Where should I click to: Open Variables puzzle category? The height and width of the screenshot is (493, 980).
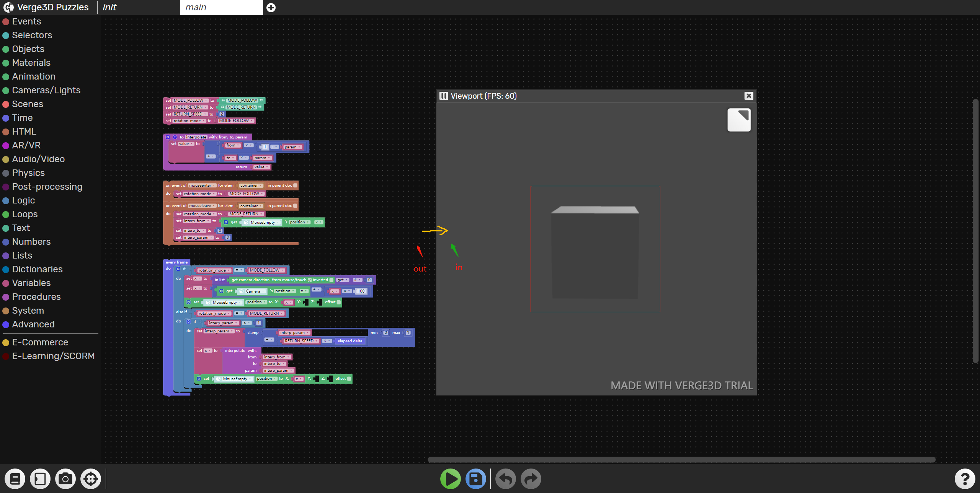point(31,283)
